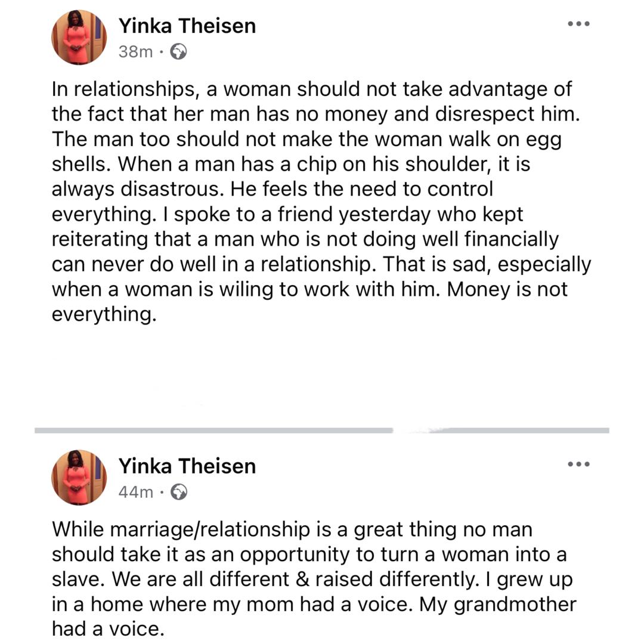Click the gray divider between the two posts
Viewport: 644px width, 644px height.
[x=322, y=430]
